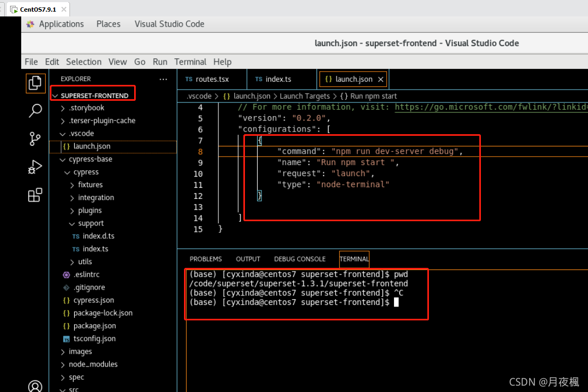Viewport: 588px width, 392px height.
Task: Open the Selection menu
Action: (x=84, y=62)
